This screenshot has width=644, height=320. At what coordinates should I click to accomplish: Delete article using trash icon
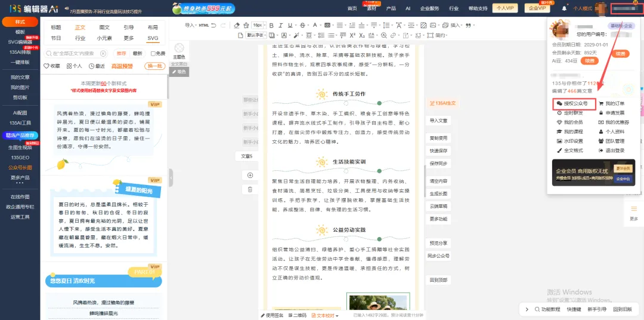[250, 189]
